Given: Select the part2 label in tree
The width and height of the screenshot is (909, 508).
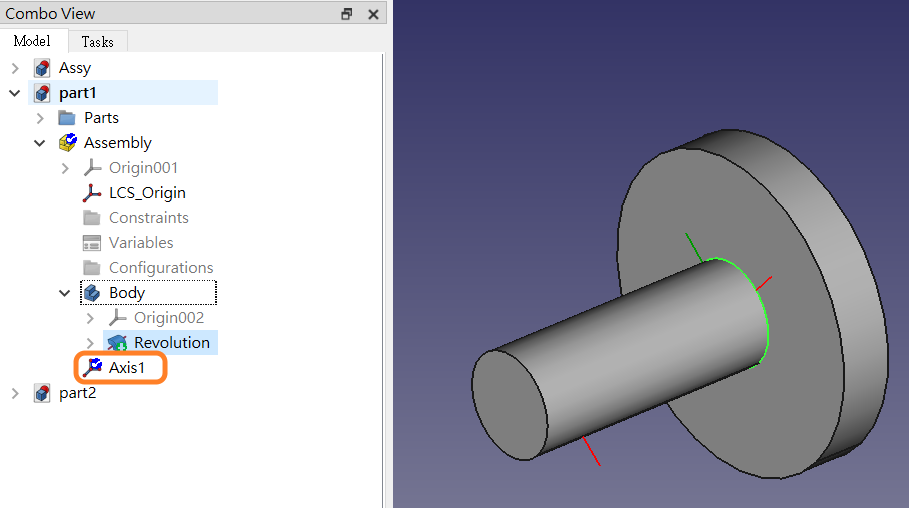Looking at the screenshot, I should [78, 393].
